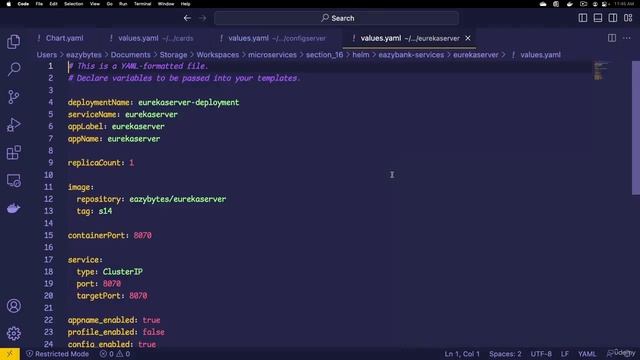Open the Extensions view

click(x=13, y=152)
